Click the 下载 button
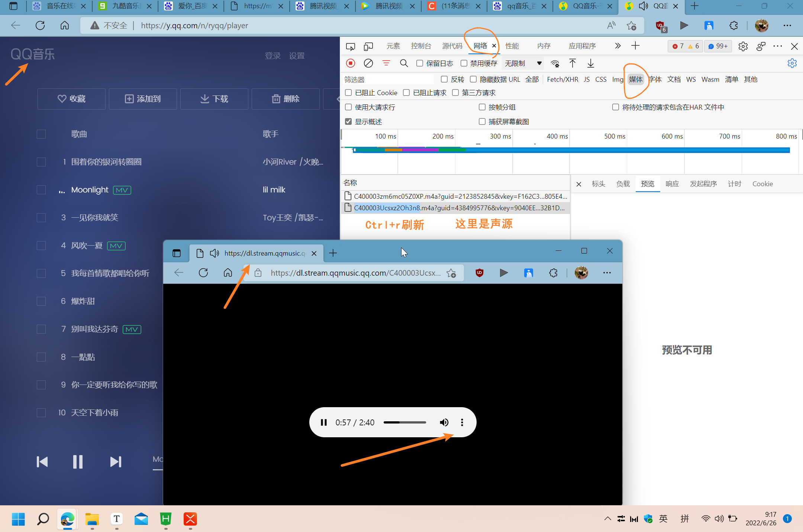 point(214,99)
